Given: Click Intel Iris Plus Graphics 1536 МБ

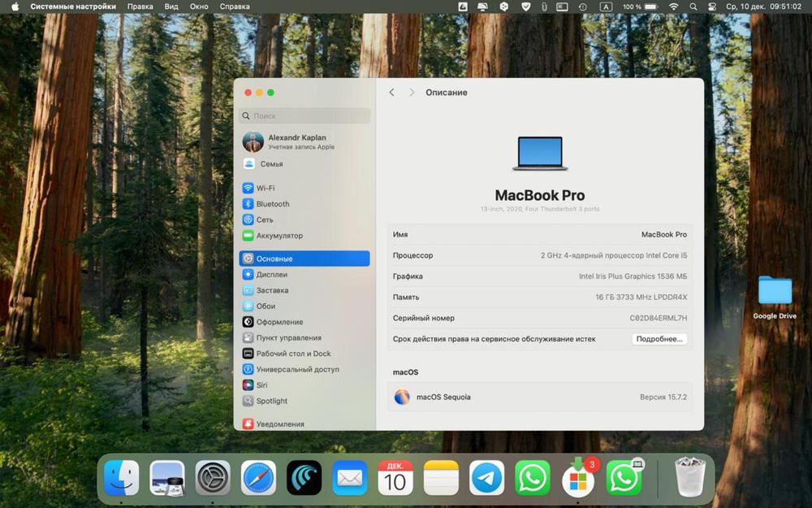Looking at the screenshot, I should [x=633, y=276].
